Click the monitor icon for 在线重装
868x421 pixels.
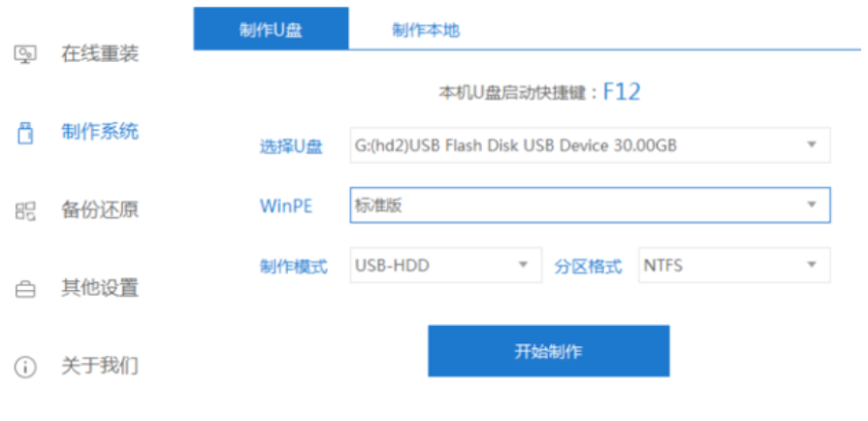point(25,54)
